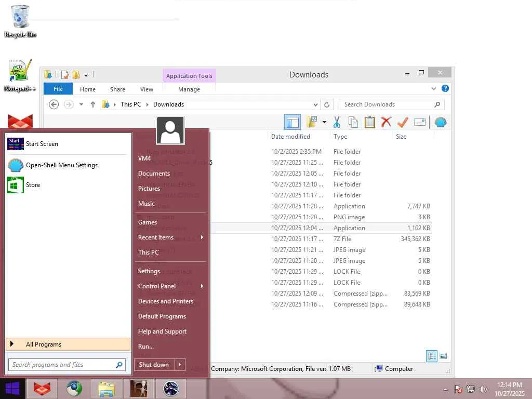
Task: Switch to large thumbnails view in Explorer
Action: [443, 356]
